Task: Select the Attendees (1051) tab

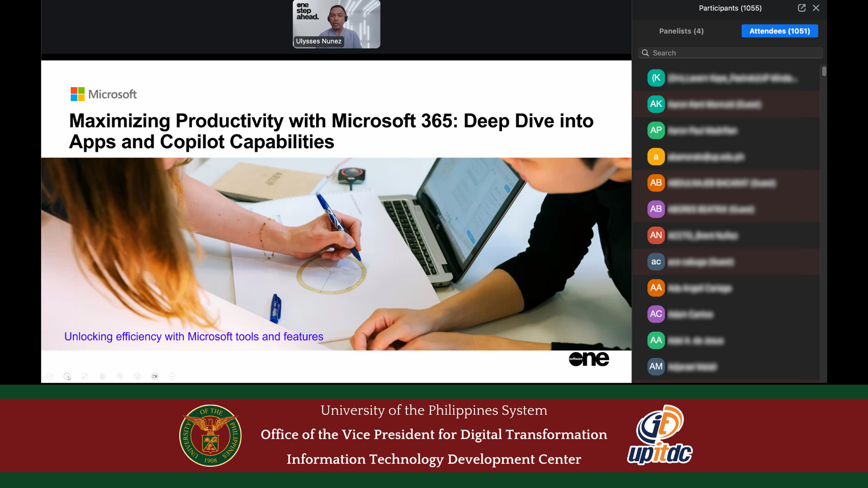Action: [779, 31]
